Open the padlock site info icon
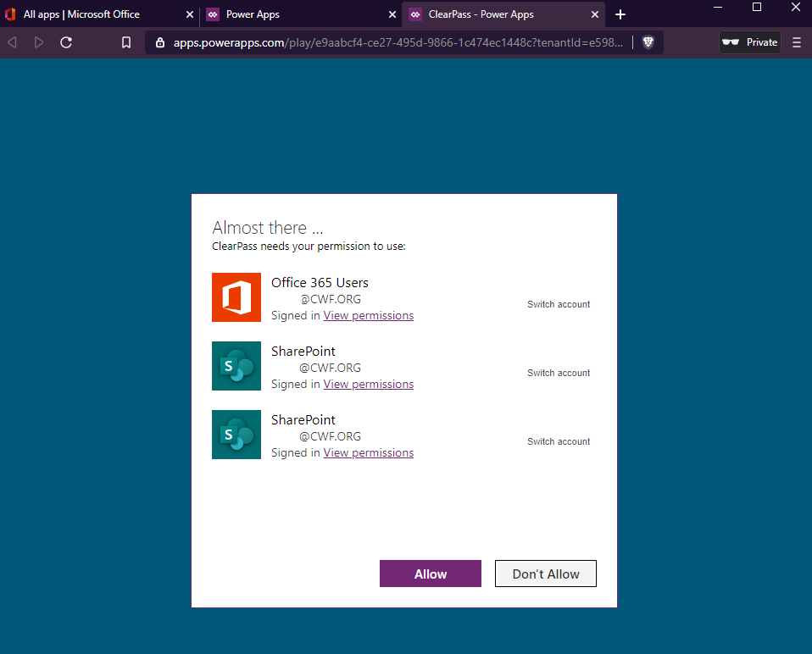The width and height of the screenshot is (812, 654). [x=160, y=42]
